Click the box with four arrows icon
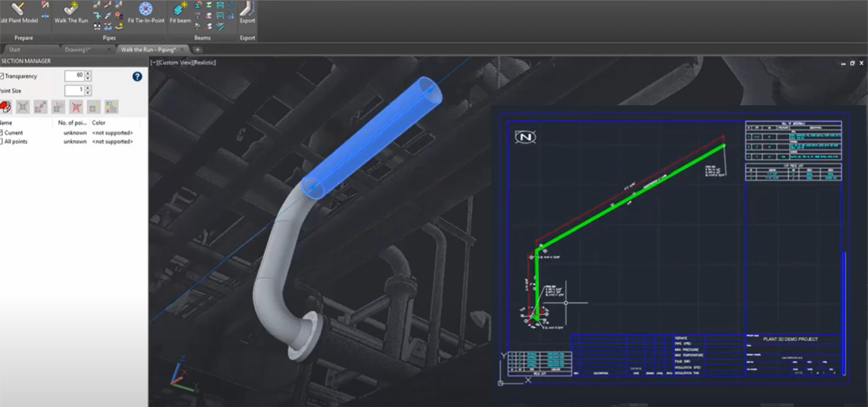The image size is (868, 407). pos(23,107)
